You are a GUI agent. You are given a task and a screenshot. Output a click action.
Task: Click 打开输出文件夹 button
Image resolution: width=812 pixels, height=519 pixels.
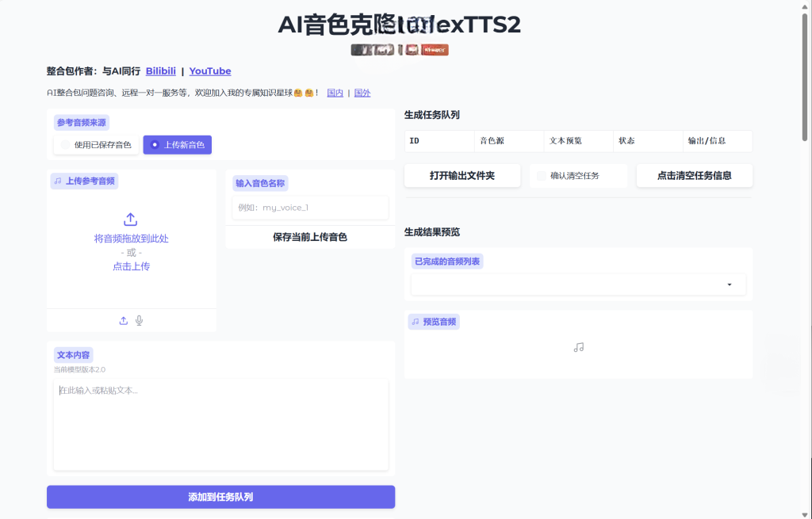tap(462, 176)
